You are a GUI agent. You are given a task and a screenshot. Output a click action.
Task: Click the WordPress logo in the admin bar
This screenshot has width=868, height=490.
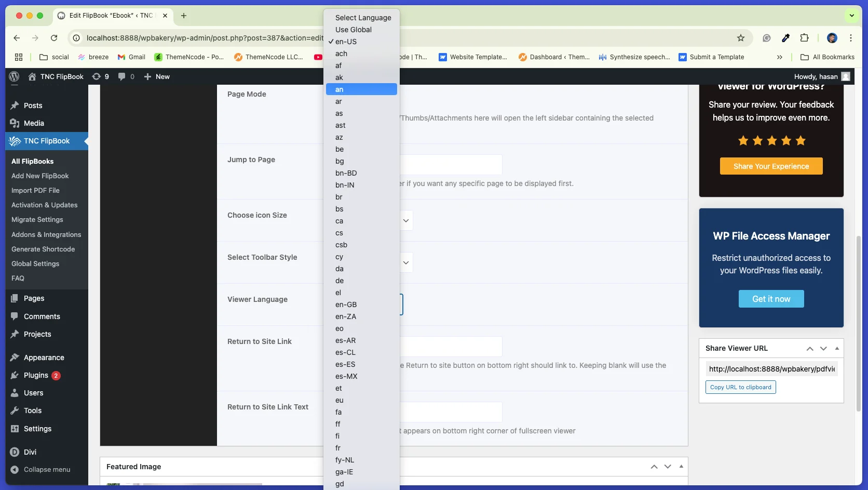[13, 76]
